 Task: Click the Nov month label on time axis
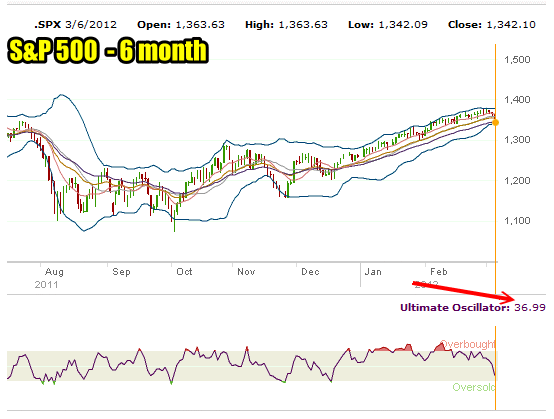246,272
